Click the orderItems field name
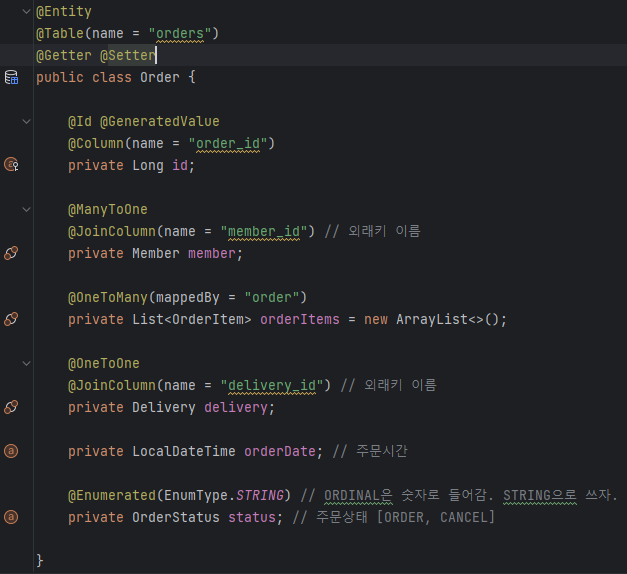627x574 pixels. (300, 319)
